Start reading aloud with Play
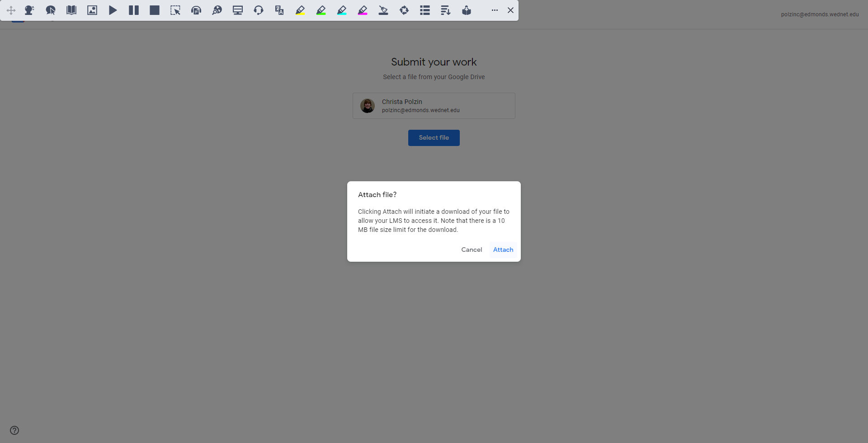The height and width of the screenshot is (443, 868). 113,10
